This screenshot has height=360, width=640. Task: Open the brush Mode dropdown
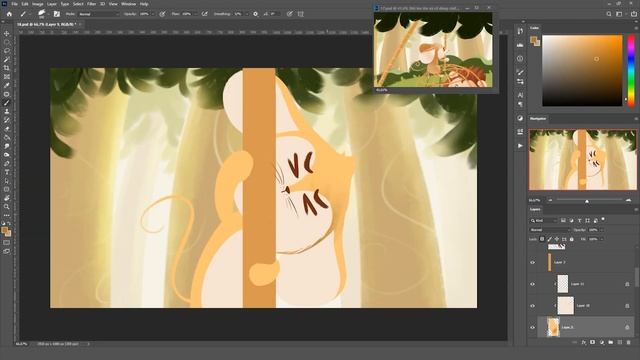pyautogui.click(x=98, y=14)
